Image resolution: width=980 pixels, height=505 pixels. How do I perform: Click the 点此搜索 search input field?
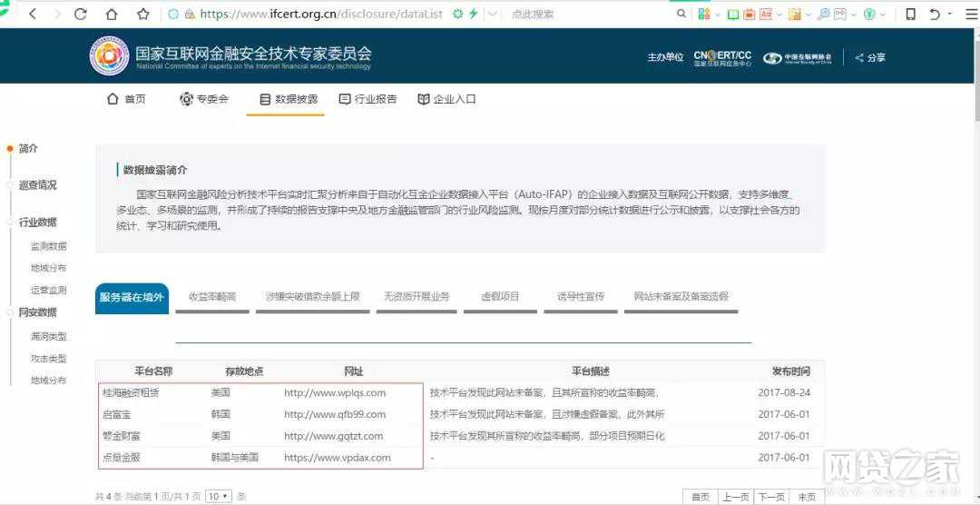click(581, 15)
